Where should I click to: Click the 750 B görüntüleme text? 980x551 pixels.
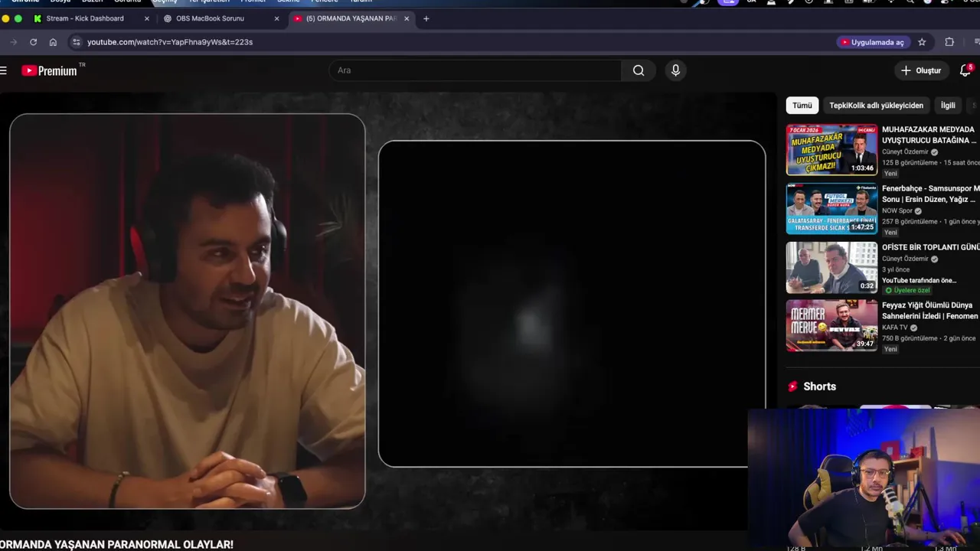click(x=910, y=338)
